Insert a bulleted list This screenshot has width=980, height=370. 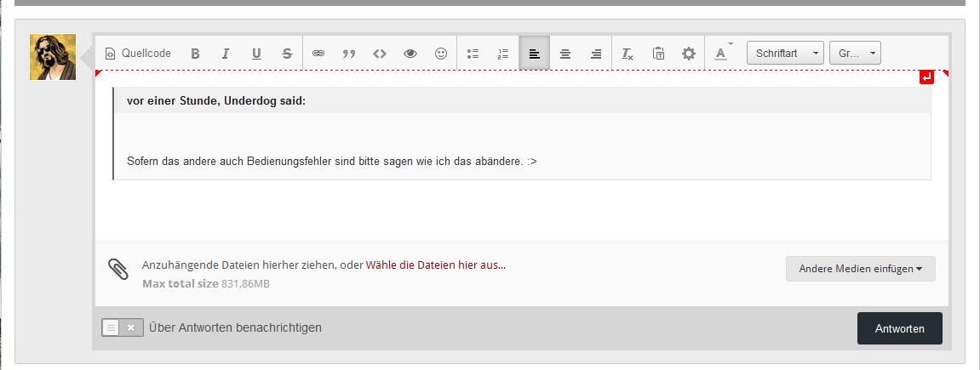[x=473, y=54]
